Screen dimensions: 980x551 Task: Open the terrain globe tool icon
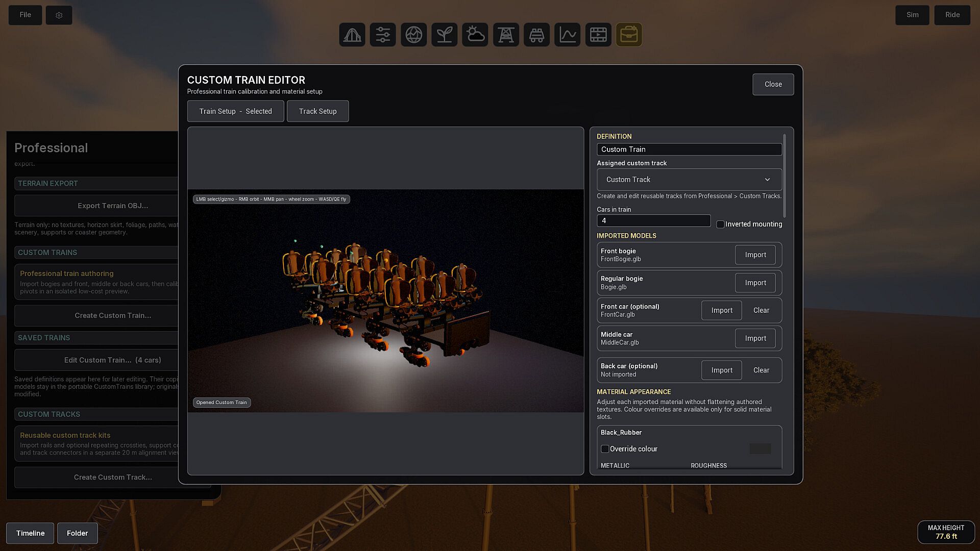pyautogui.click(x=413, y=35)
